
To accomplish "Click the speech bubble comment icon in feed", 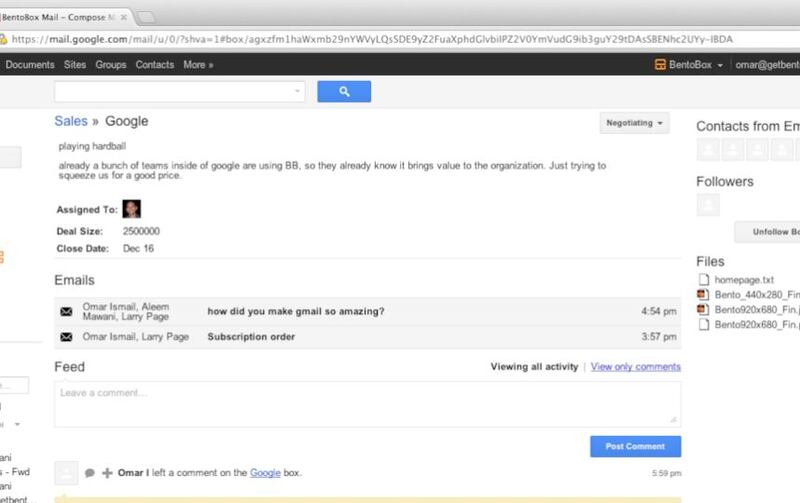I will point(90,473).
